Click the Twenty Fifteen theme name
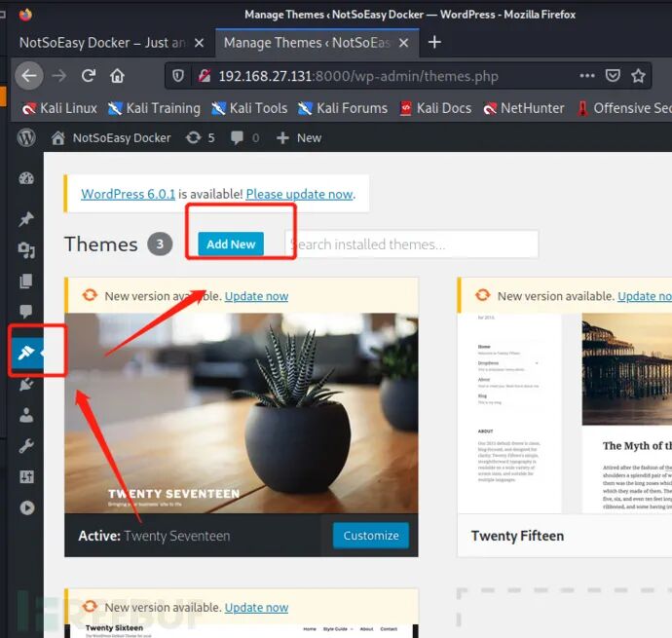This screenshot has width=672, height=638. pos(517,536)
